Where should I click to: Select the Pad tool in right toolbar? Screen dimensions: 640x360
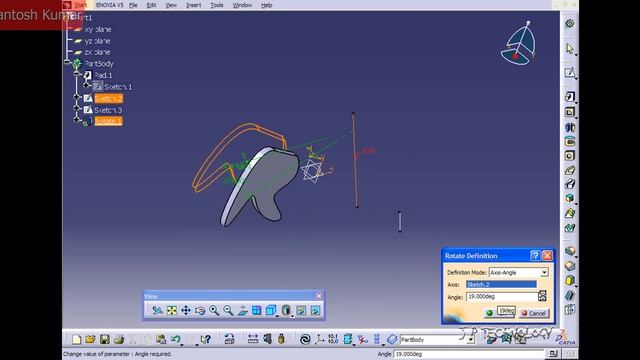(x=570, y=97)
